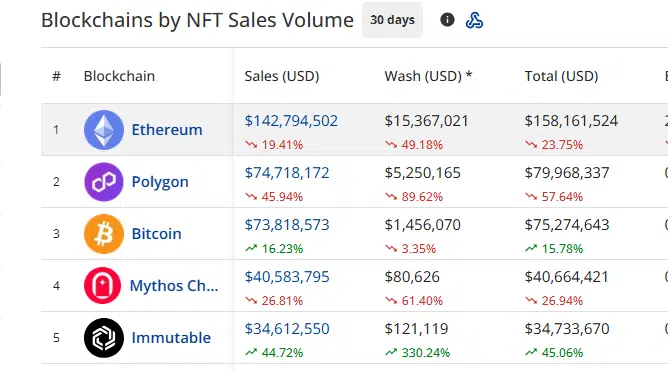
Task: Click the Immutable logo icon
Action: click(x=104, y=338)
